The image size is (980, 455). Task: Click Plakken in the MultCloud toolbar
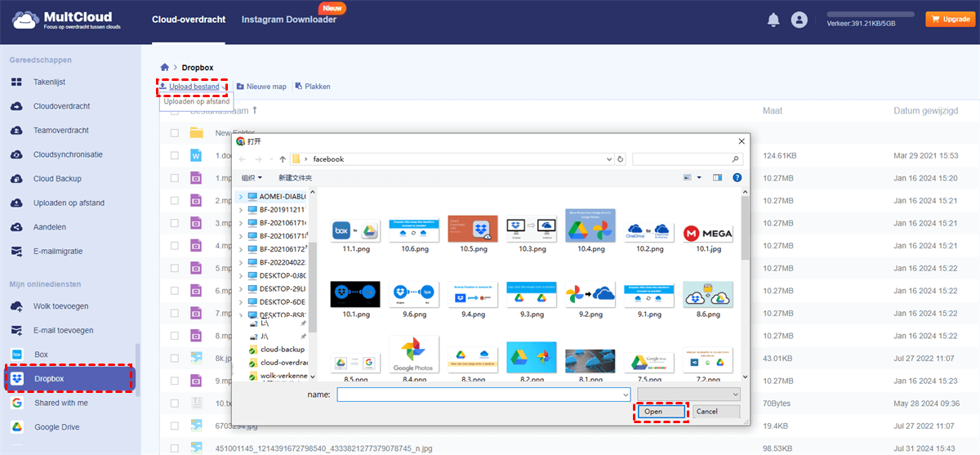(x=312, y=86)
